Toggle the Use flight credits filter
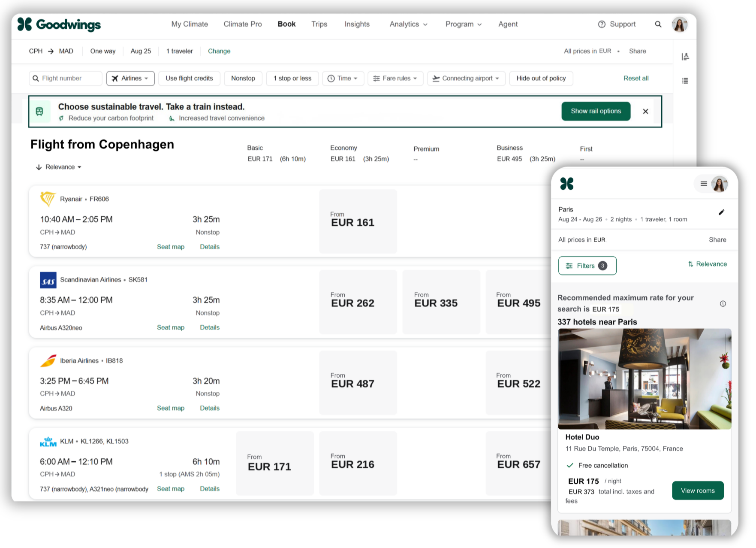 pos(189,79)
